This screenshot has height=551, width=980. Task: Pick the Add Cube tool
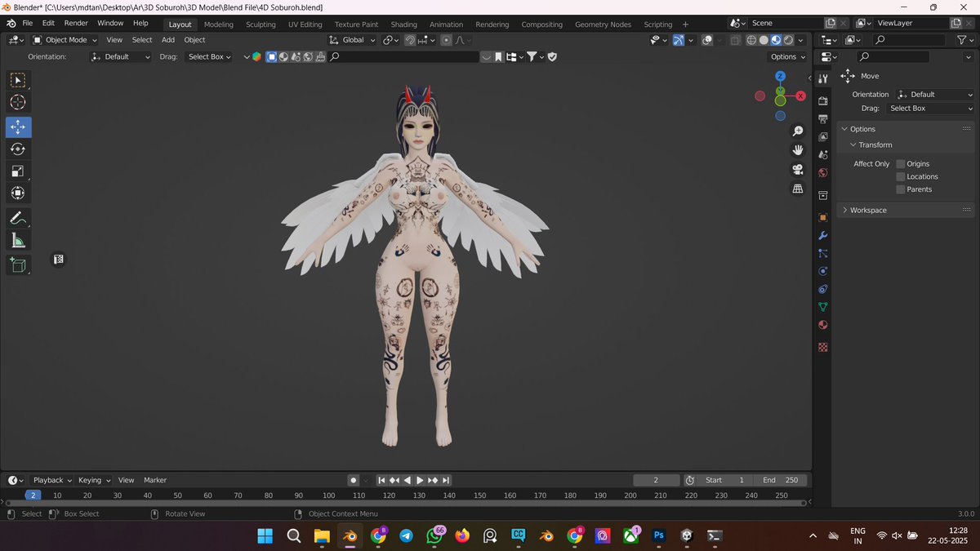click(18, 265)
